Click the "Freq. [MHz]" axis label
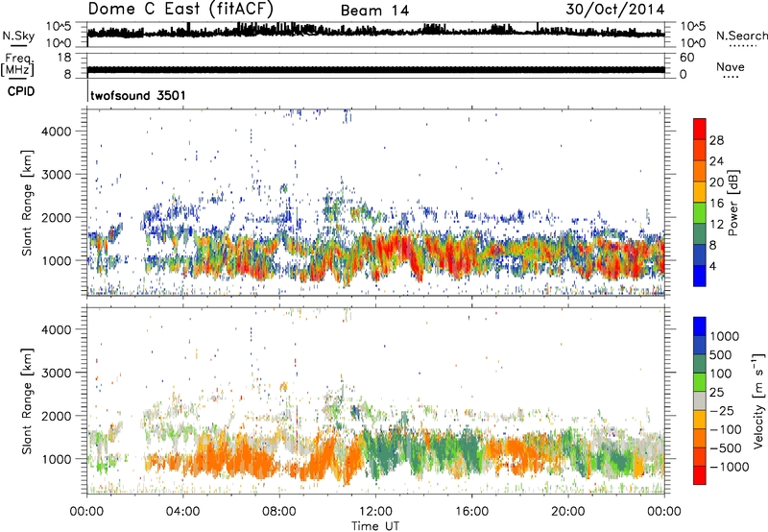Screen dimensions: 768x532 click(17, 64)
